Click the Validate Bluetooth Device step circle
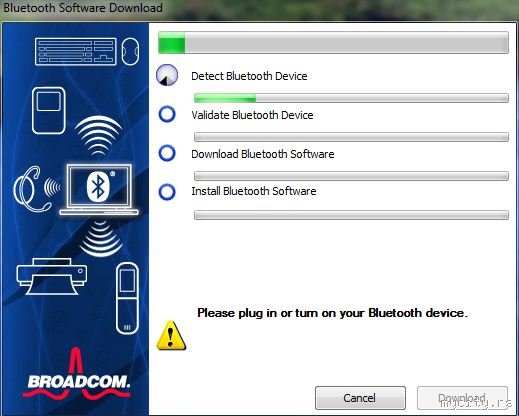519x416 pixels. tap(167, 114)
